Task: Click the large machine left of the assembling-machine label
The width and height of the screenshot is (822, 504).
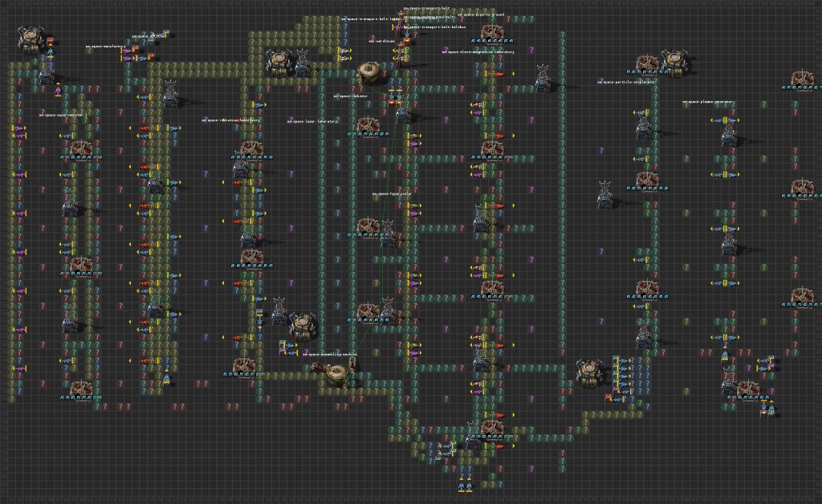Action: click(x=302, y=327)
